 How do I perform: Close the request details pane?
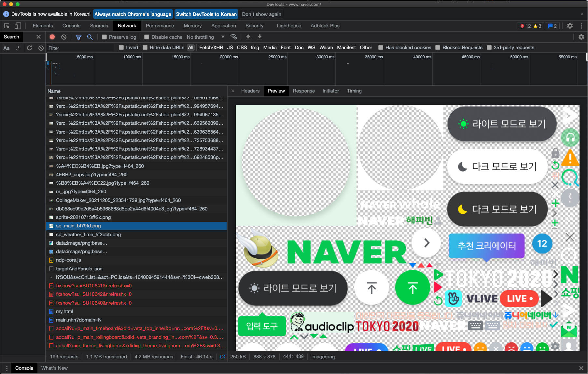click(x=233, y=91)
